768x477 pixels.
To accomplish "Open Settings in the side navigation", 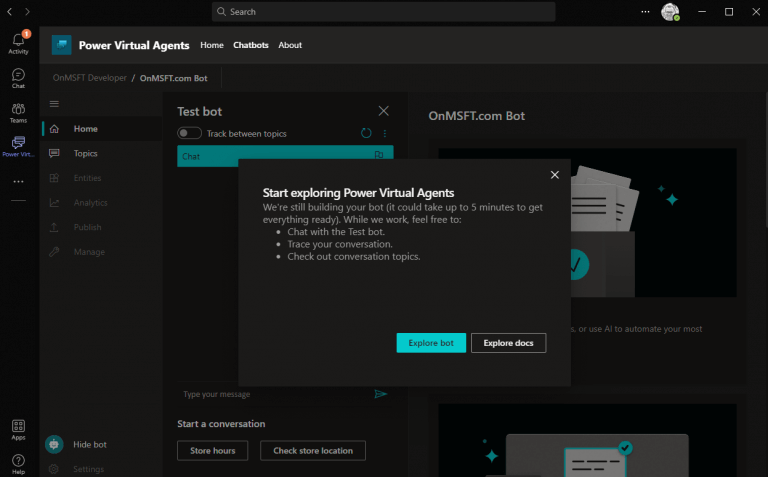I will coord(102,469).
